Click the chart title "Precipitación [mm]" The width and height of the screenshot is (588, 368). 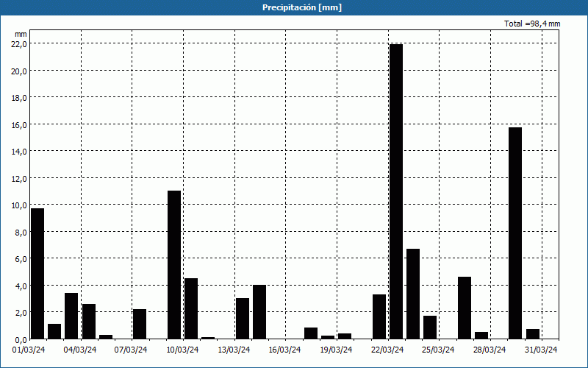[x=302, y=7]
